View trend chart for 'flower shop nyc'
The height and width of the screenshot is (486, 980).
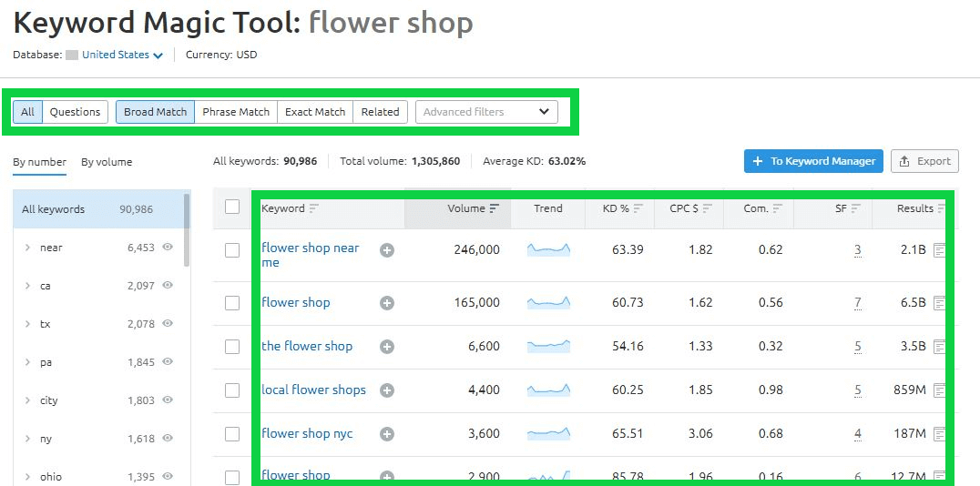pos(548,433)
